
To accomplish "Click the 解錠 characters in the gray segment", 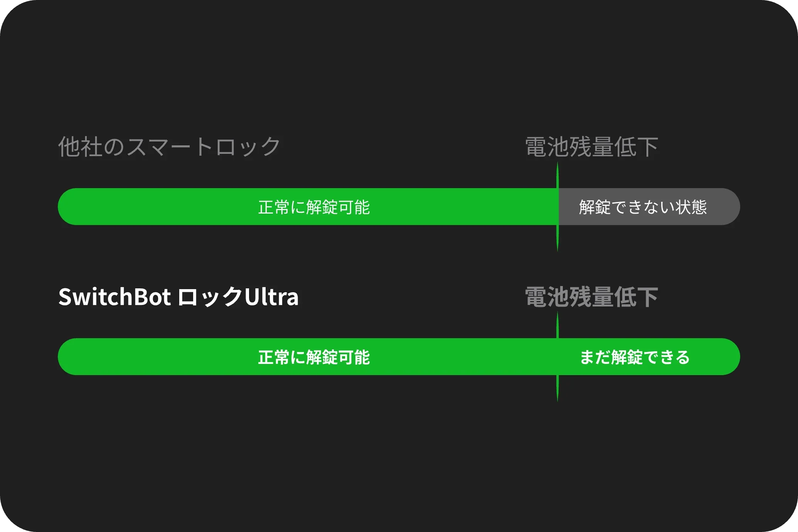I will pos(595,207).
